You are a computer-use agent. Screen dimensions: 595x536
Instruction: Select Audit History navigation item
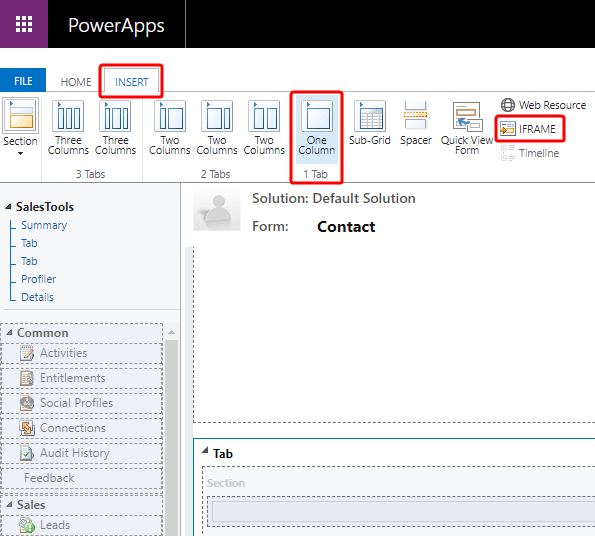[82, 453]
